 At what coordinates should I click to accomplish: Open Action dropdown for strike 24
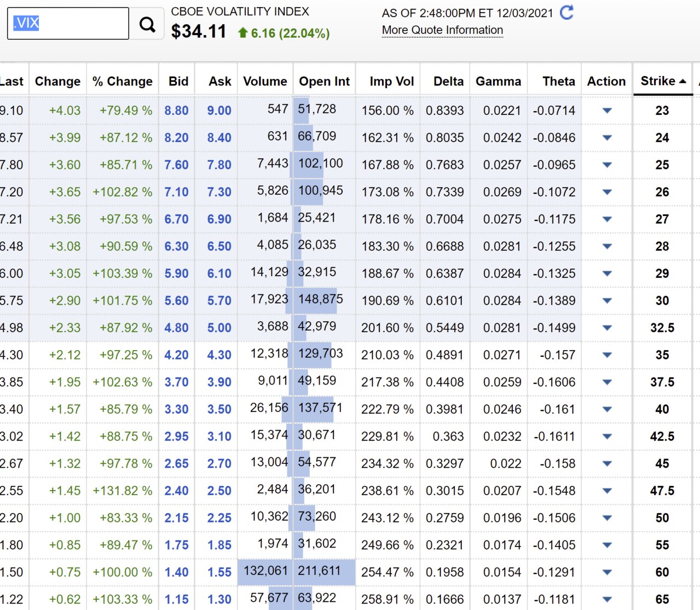coord(607,138)
